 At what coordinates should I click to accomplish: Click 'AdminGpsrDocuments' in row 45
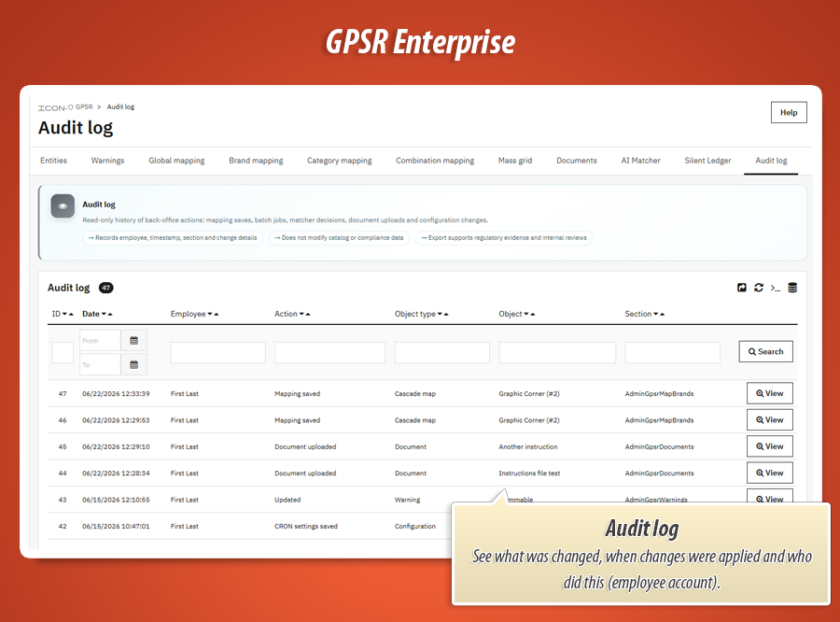click(659, 446)
